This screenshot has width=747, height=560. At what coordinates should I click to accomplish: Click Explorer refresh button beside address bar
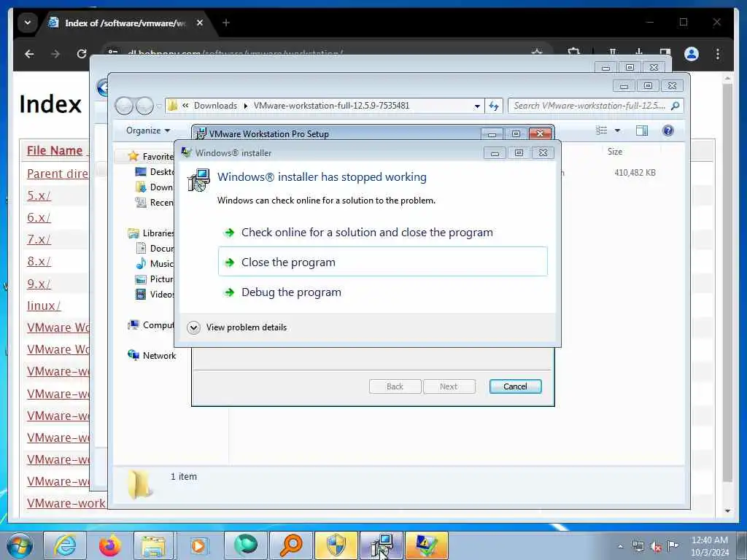coord(494,106)
